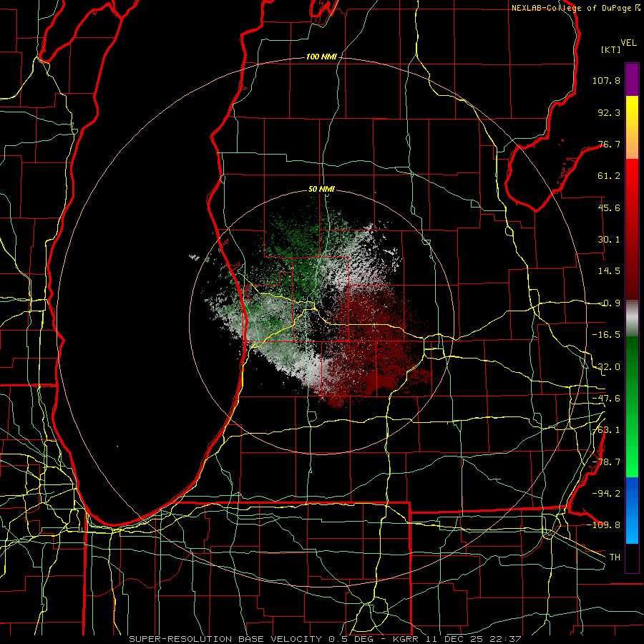
Task: Pick the red gradient segment of the color bar
Action: [632, 229]
